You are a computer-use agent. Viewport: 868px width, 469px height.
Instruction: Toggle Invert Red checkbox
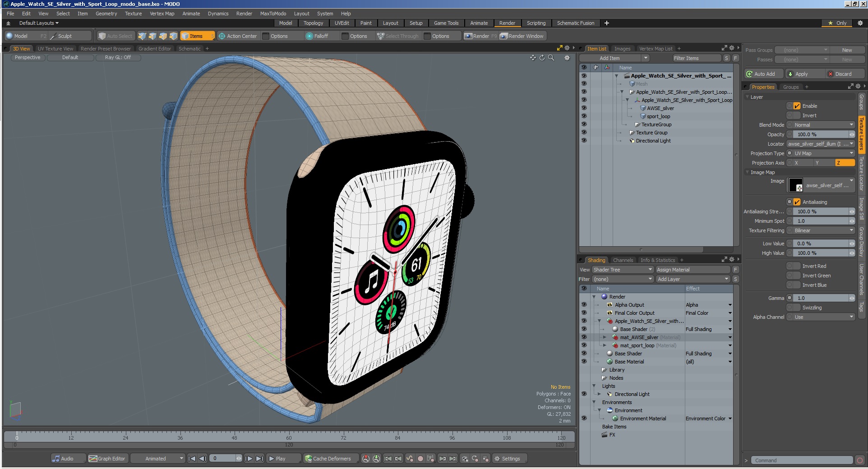click(797, 266)
